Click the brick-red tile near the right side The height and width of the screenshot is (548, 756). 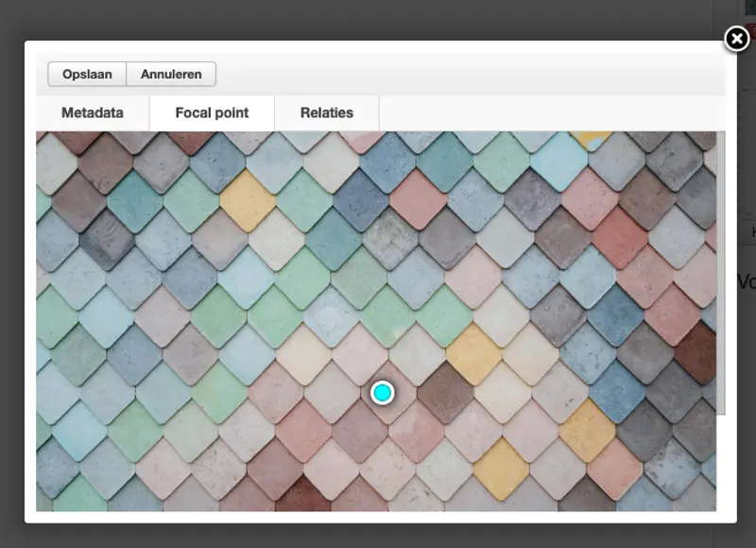[x=620, y=238]
